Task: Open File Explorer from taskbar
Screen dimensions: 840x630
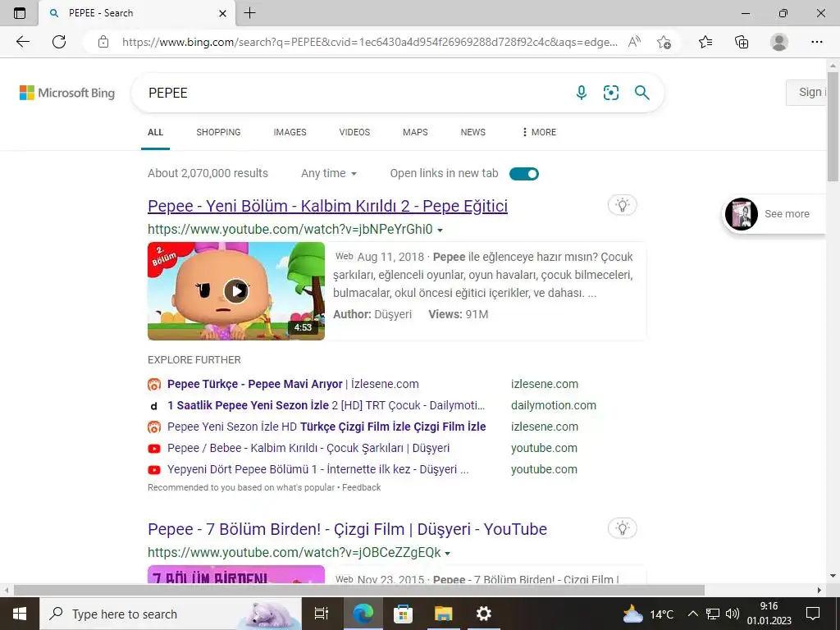Action: tap(444, 614)
